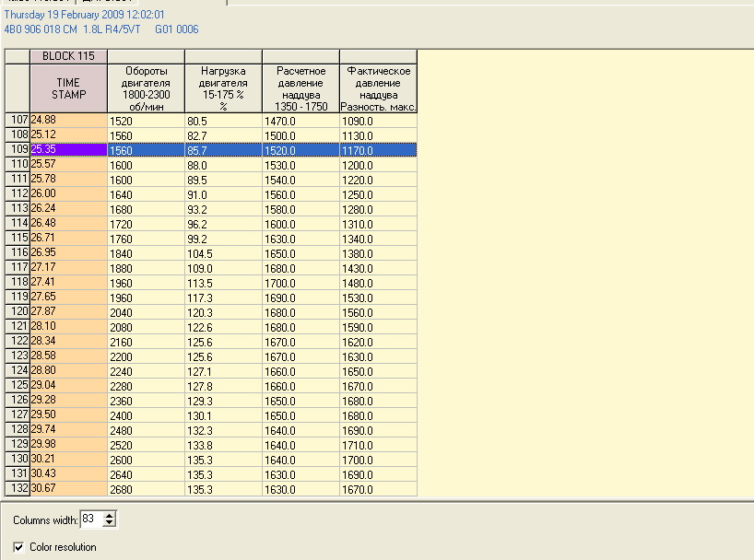This screenshot has width=754, height=560.
Task: Click the TIME STAMP column header
Action: tap(69, 88)
